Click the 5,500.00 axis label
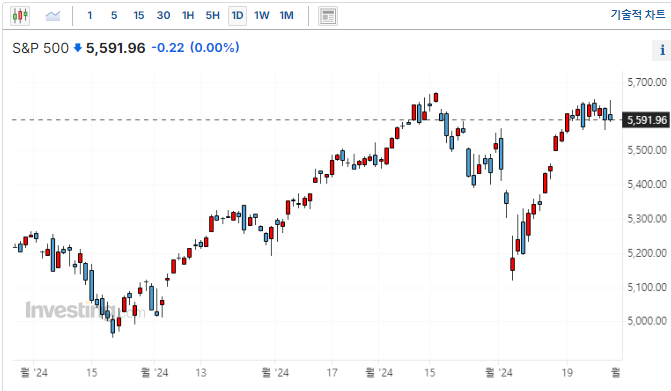 point(647,150)
